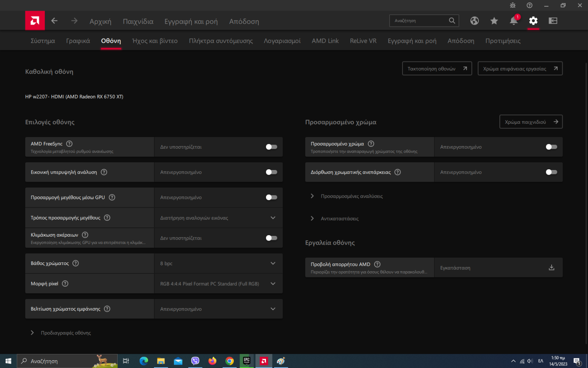The image size is (588, 368).
Task: Click the vertical scrollbar on right
Action: 586,204
